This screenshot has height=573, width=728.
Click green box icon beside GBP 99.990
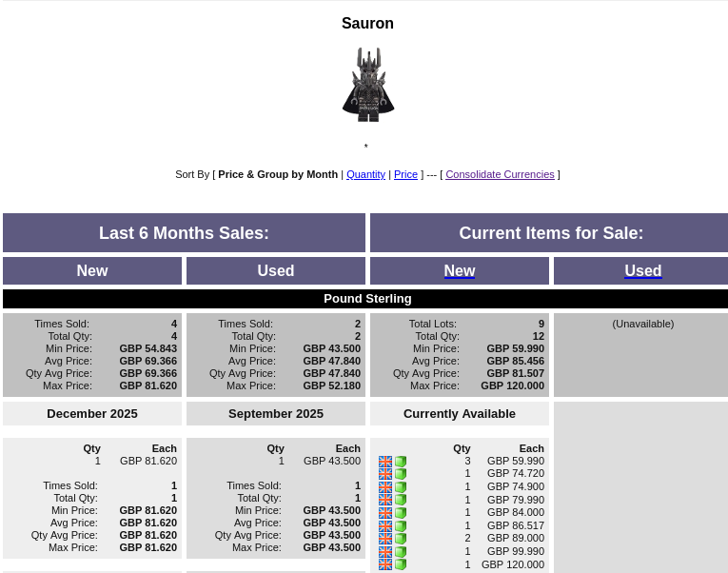click(x=401, y=551)
